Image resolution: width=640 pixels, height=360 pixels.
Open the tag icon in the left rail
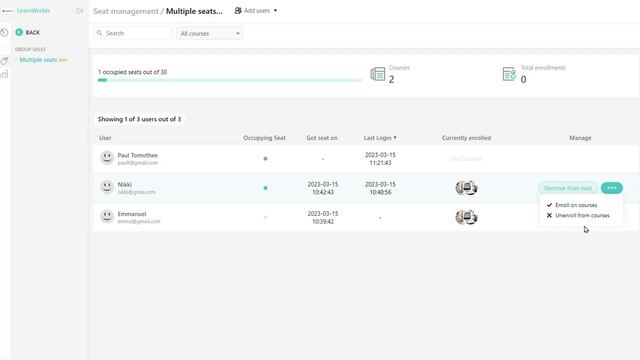4,61
